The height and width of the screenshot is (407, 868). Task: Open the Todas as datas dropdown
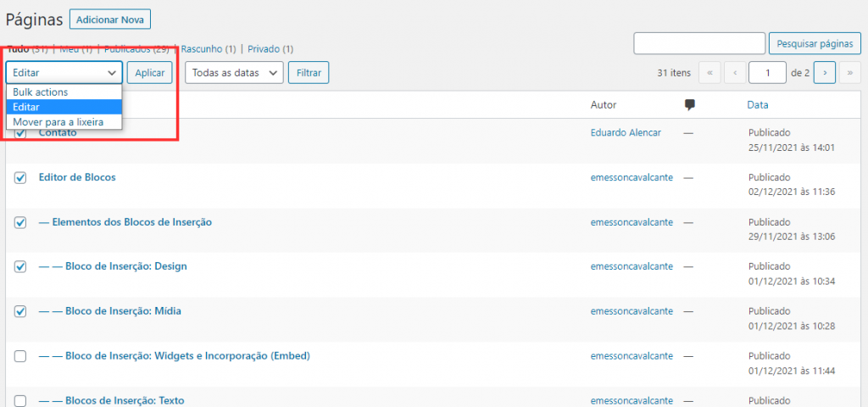[234, 73]
